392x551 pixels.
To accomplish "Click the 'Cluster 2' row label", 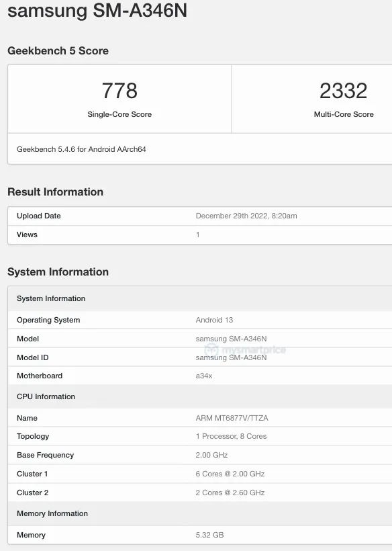I will (33, 493).
